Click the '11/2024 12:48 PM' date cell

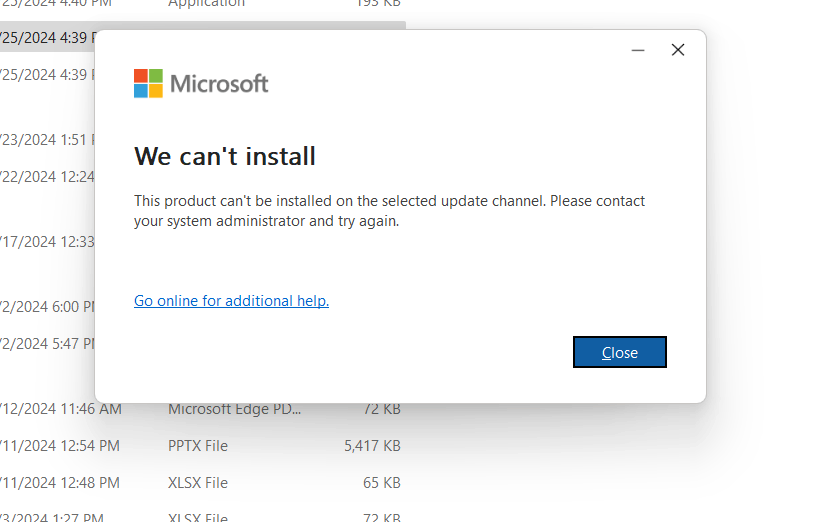coord(60,483)
